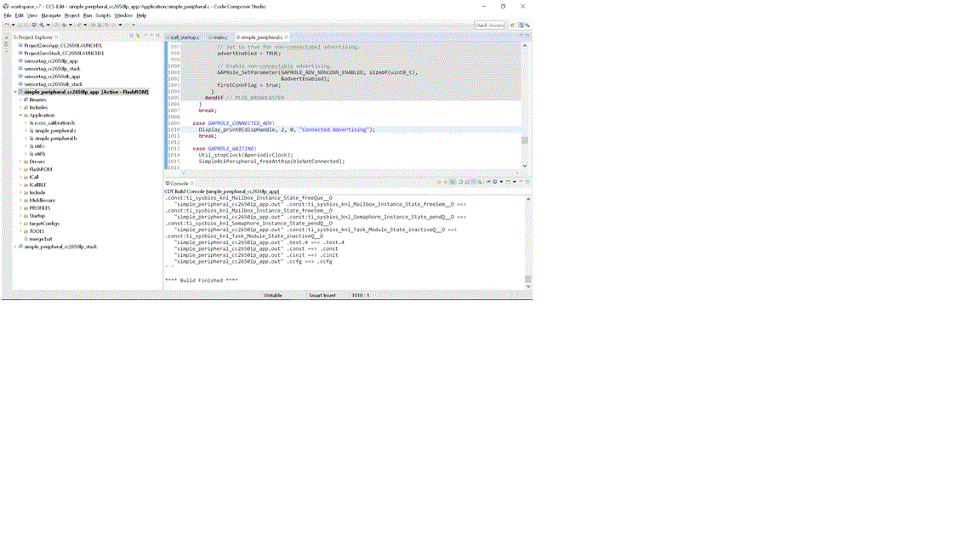Click the '**** Build Finished ****' console line
The height and width of the screenshot is (551, 980).
pos(202,281)
